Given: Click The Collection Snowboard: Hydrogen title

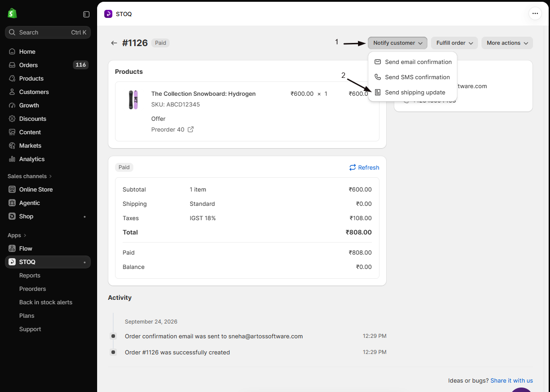Looking at the screenshot, I should click(x=203, y=94).
